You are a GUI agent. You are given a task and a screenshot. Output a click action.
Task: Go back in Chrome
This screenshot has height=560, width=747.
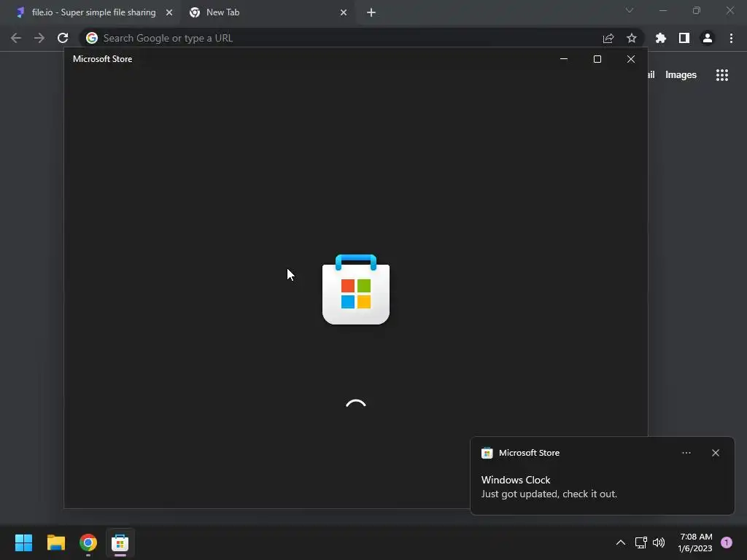(16, 38)
